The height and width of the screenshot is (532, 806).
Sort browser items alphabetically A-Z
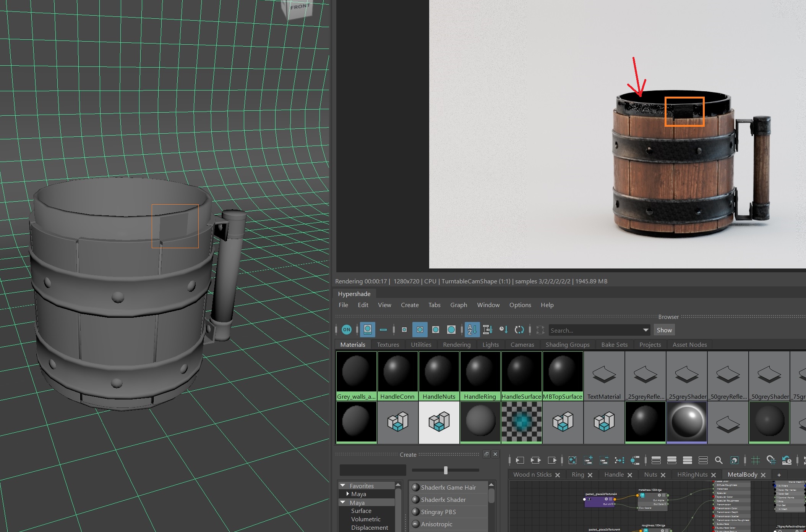tap(472, 330)
